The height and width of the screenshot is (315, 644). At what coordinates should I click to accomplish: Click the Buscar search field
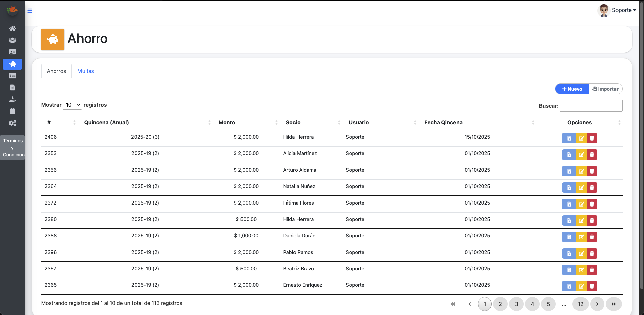[591, 105]
